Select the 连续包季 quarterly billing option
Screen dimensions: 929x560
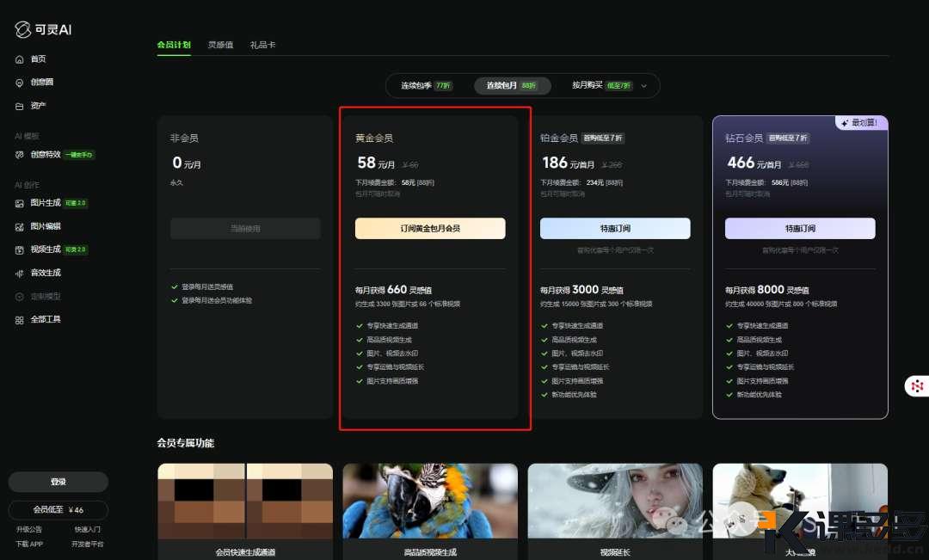click(x=421, y=85)
